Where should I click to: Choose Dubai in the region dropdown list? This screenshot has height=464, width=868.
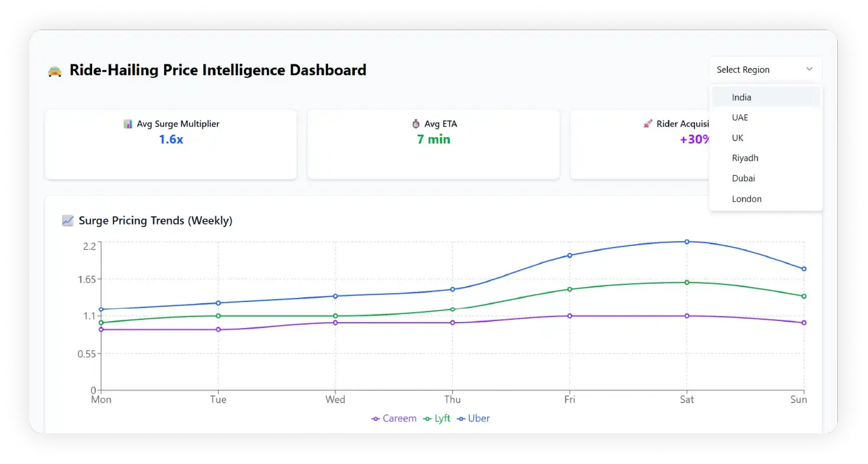coord(743,179)
